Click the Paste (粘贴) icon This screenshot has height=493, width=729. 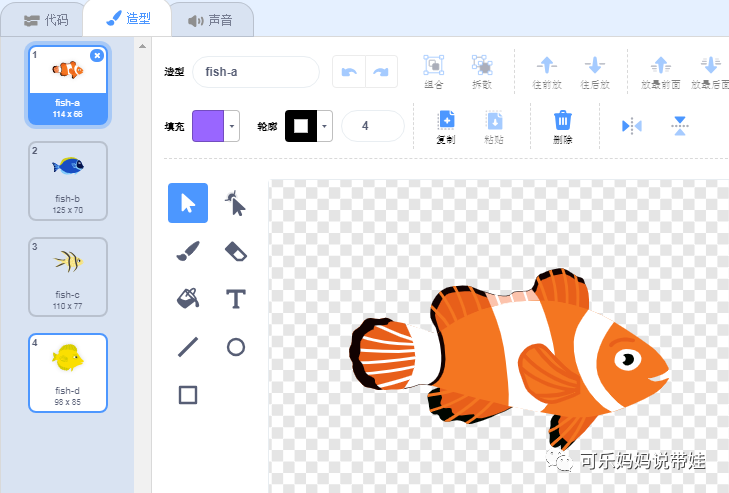coord(494,127)
